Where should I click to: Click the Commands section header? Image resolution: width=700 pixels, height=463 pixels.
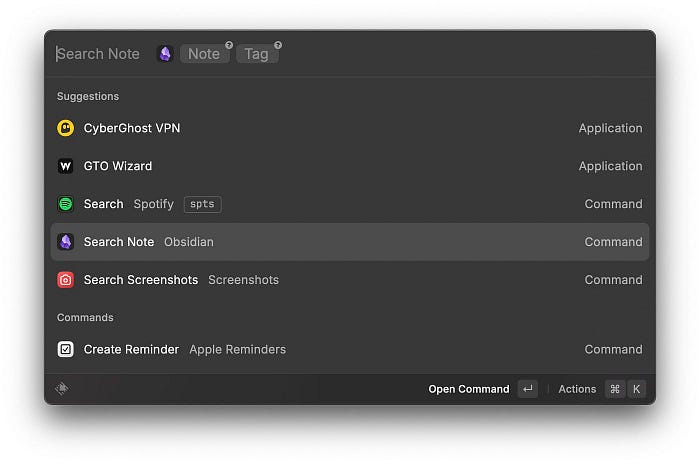pos(85,317)
